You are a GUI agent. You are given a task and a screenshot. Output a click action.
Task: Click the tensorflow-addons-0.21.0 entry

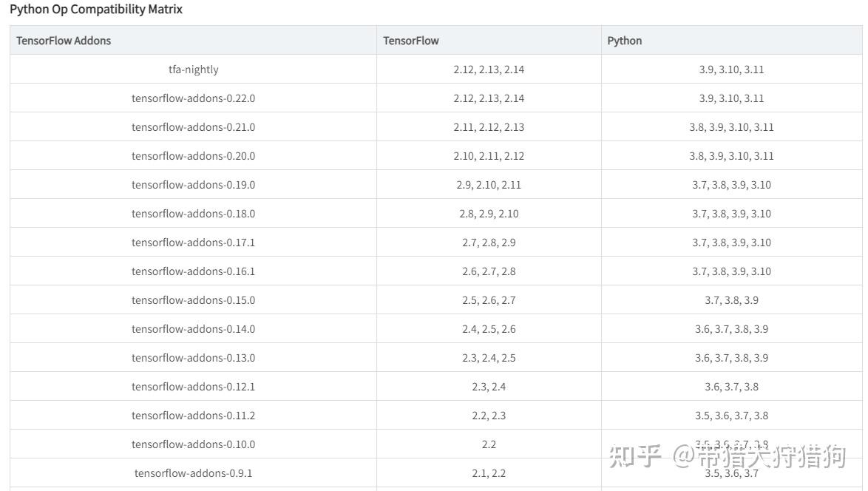(x=193, y=127)
